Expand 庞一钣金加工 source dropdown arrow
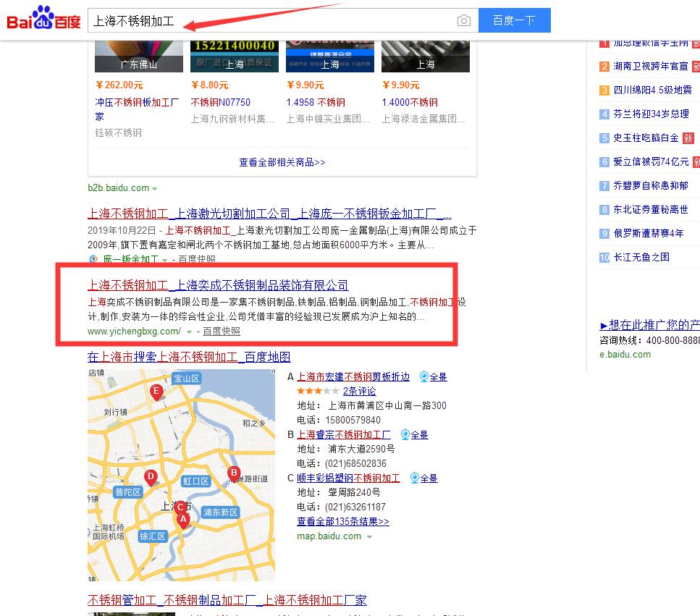Viewport: 700px width, 616px height. tap(164, 260)
